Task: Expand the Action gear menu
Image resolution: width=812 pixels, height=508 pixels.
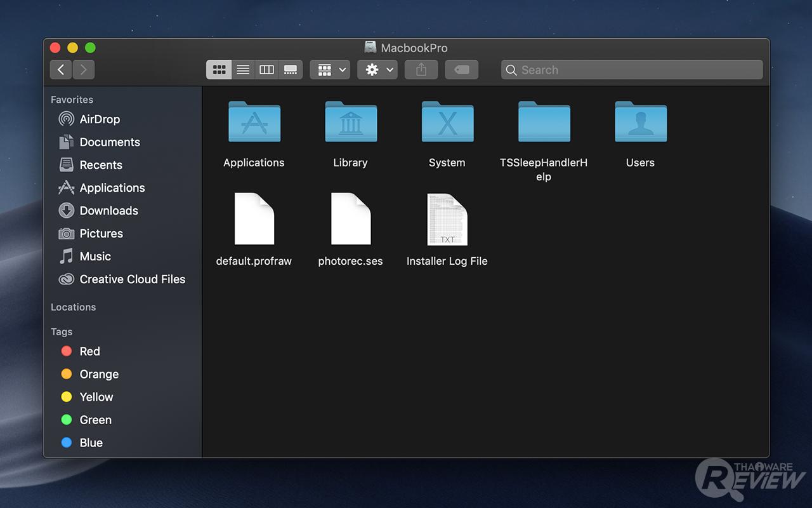Action: click(377, 70)
